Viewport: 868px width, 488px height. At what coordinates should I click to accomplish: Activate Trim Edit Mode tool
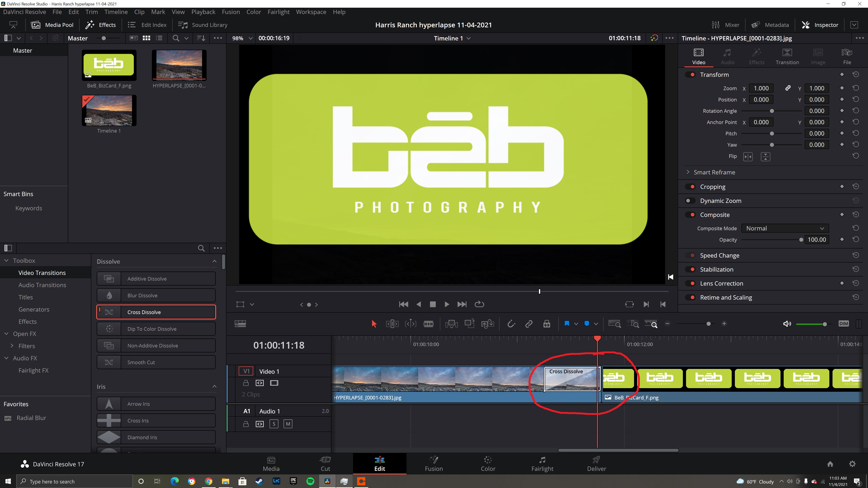[392, 324]
